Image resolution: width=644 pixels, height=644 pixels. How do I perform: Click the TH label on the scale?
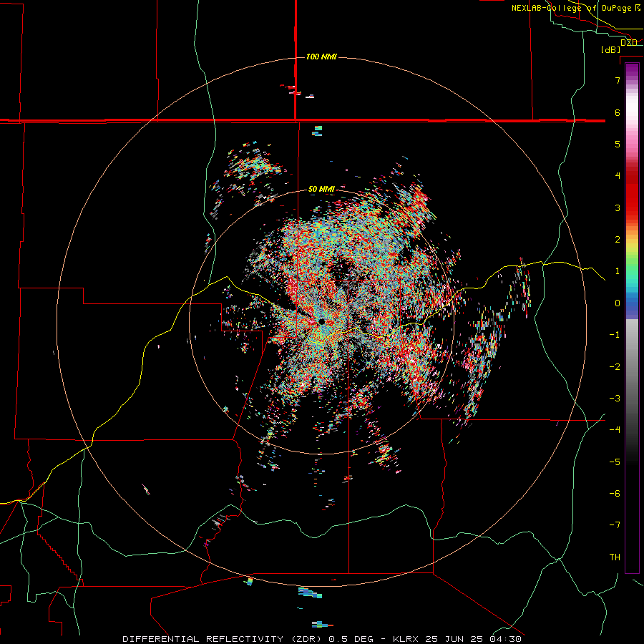[x=615, y=557]
